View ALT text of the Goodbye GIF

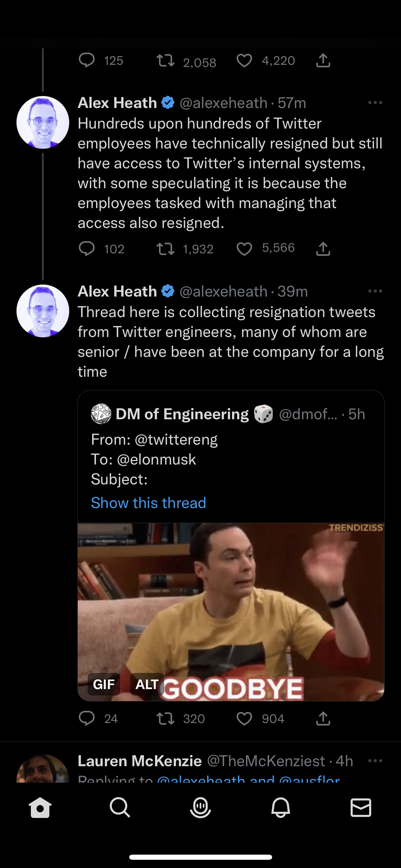[x=147, y=684]
